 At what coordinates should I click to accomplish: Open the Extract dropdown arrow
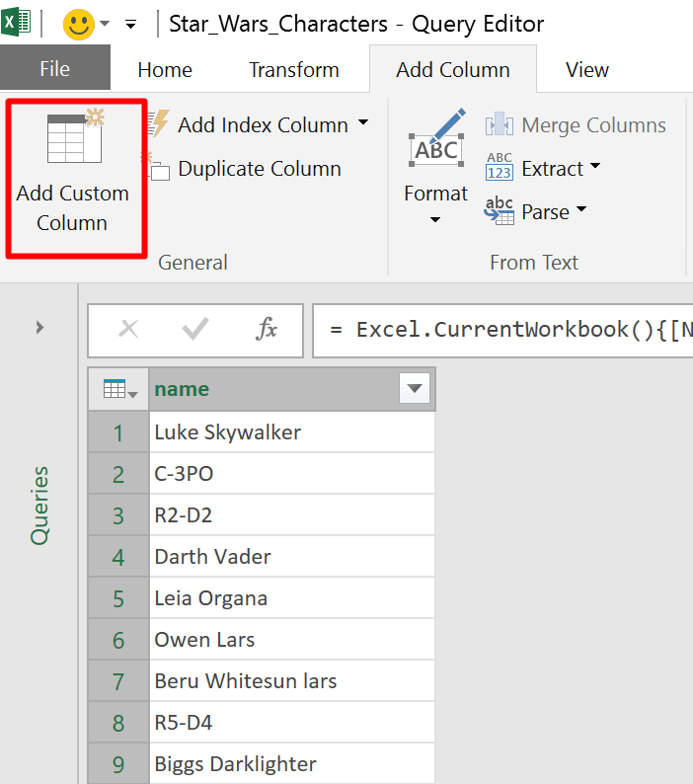(595, 166)
